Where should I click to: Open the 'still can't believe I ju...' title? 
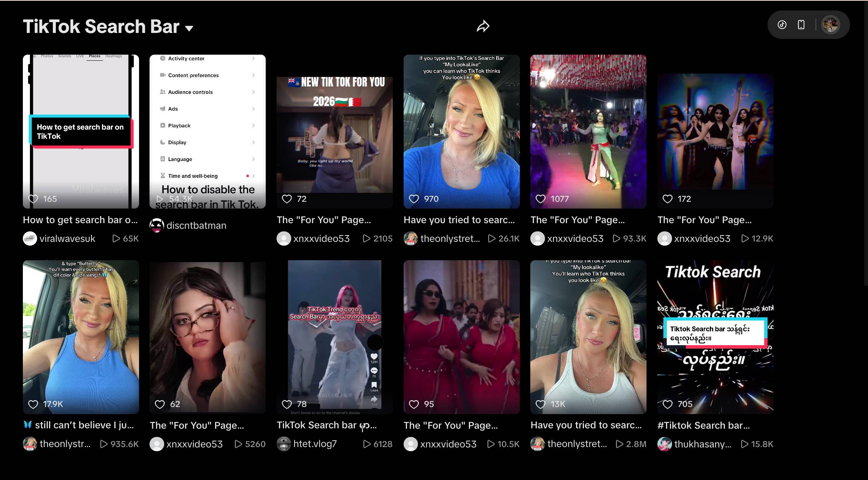click(78, 425)
